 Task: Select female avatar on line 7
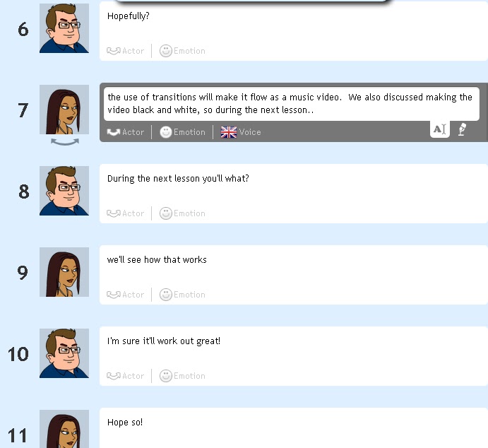pos(64,110)
